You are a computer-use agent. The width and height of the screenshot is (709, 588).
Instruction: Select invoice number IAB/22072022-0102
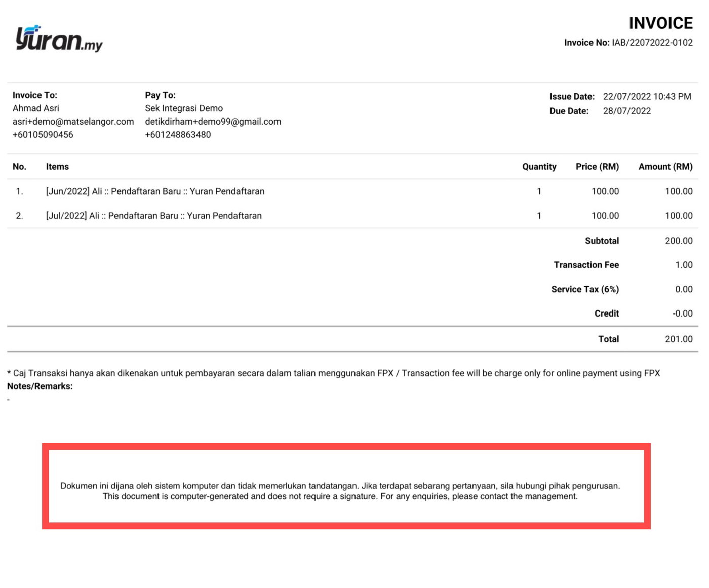pos(652,43)
